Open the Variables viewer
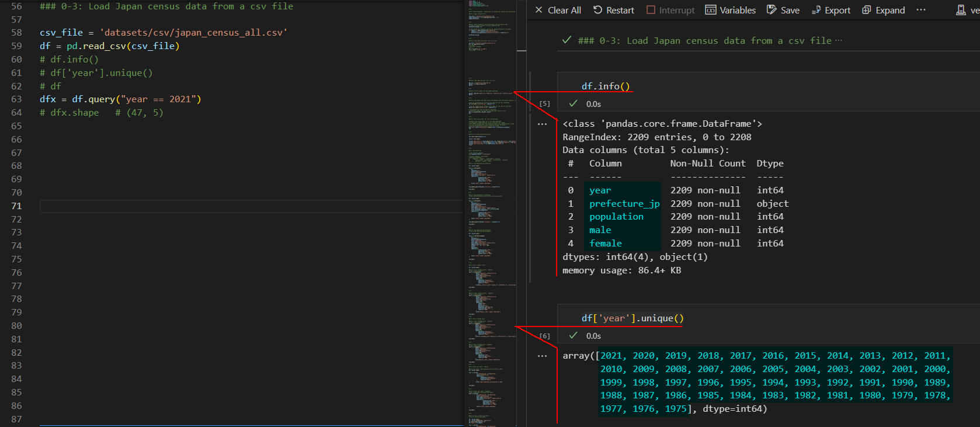The width and height of the screenshot is (980, 427). click(730, 10)
